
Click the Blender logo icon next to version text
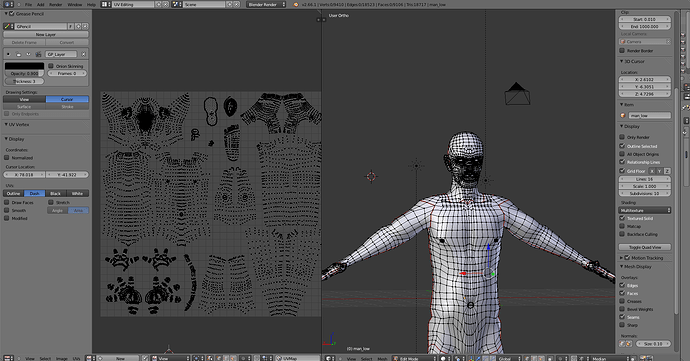(x=296, y=4)
